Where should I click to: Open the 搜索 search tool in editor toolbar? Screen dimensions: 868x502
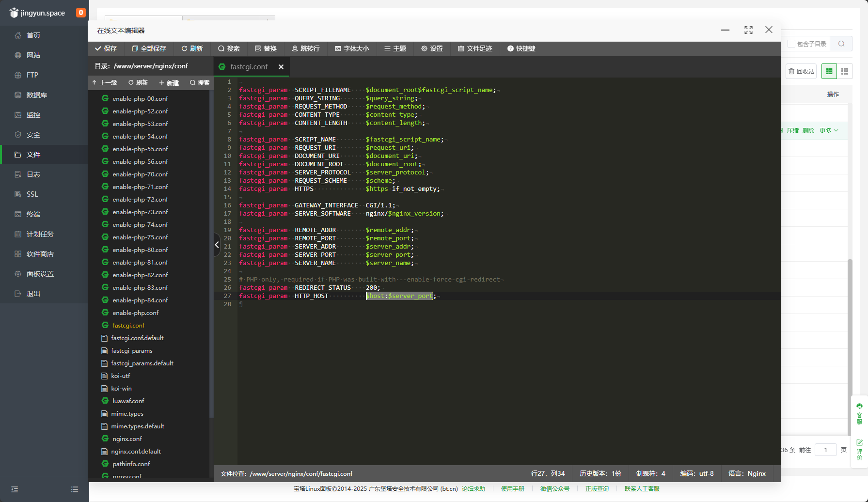(229, 48)
